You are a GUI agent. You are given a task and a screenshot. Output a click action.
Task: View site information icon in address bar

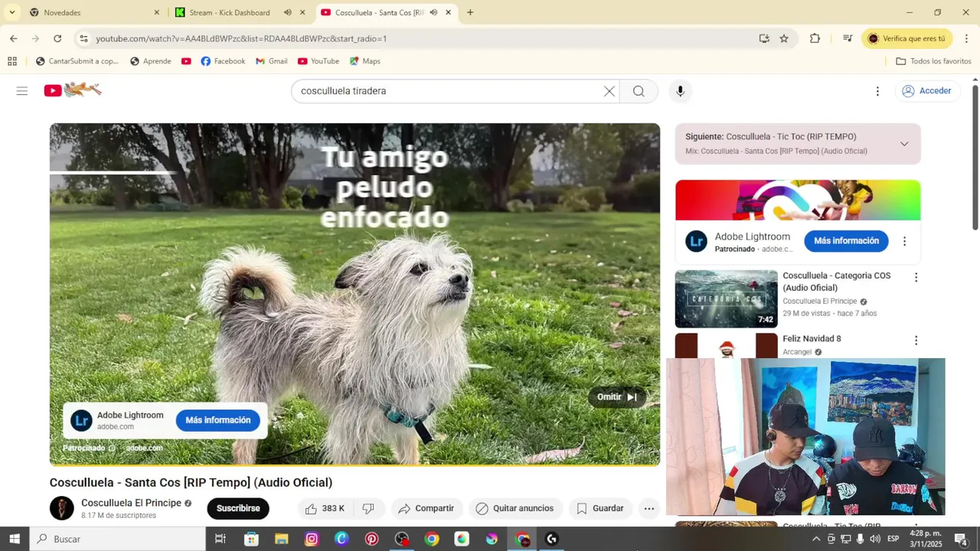[x=83, y=38]
